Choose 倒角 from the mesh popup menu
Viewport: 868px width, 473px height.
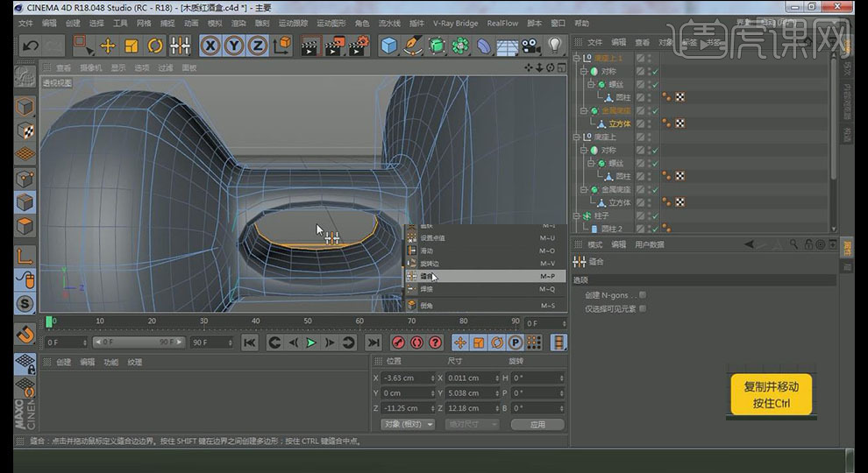(484, 306)
